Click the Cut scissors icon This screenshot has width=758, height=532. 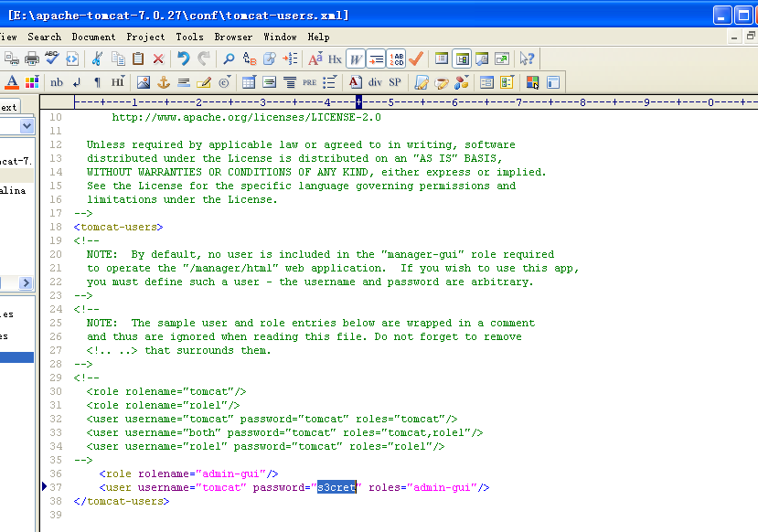click(97, 59)
